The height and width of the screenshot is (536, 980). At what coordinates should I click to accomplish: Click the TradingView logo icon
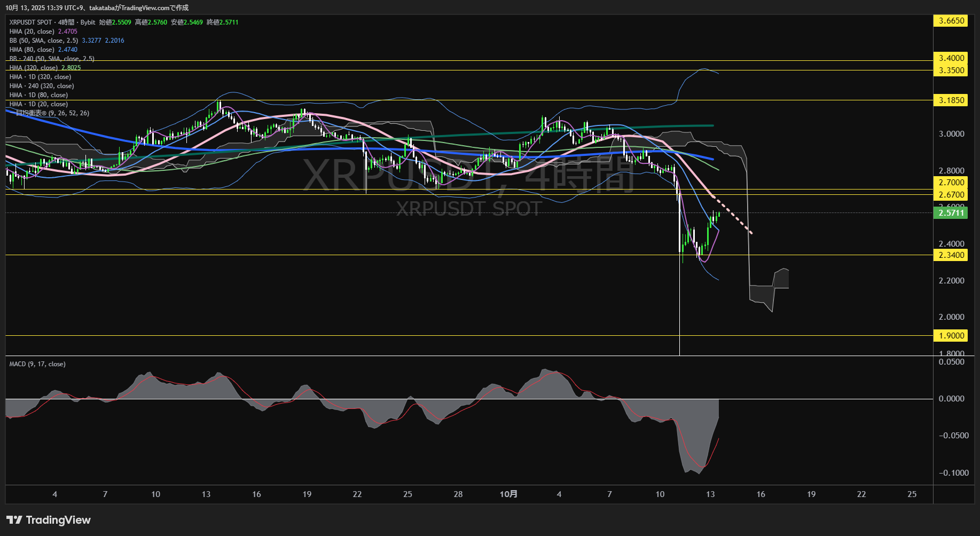14,520
